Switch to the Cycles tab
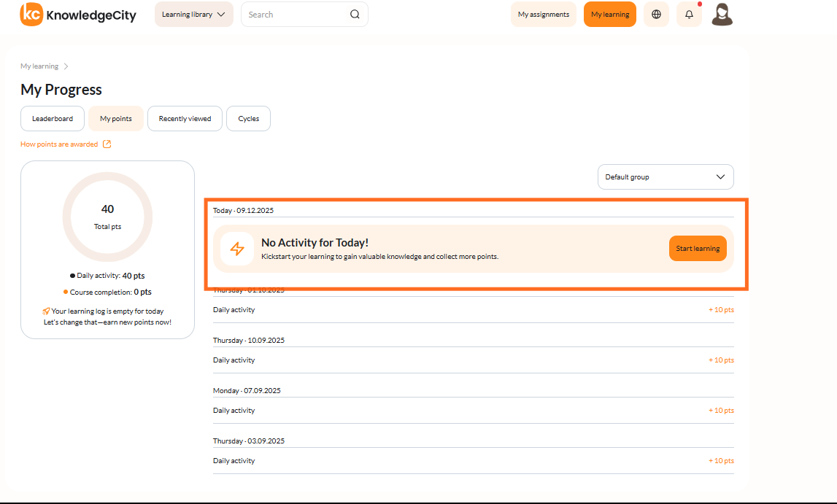The width and height of the screenshot is (837, 504). coord(248,118)
